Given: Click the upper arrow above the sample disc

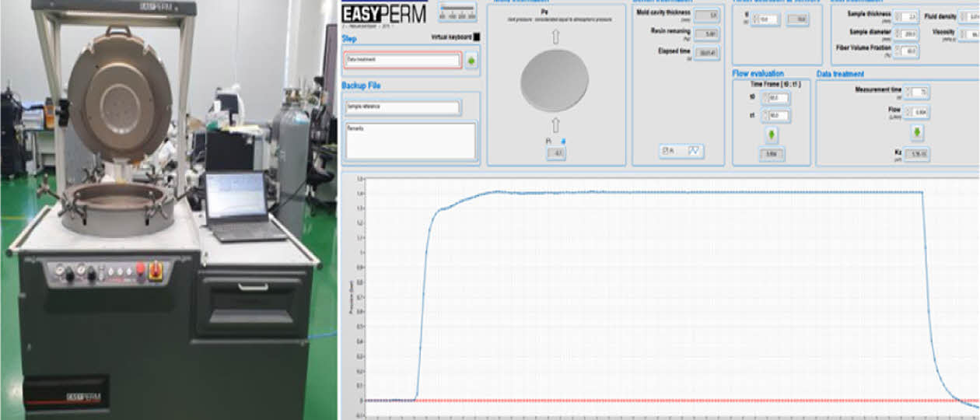Looking at the screenshot, I should click(555, 37).
